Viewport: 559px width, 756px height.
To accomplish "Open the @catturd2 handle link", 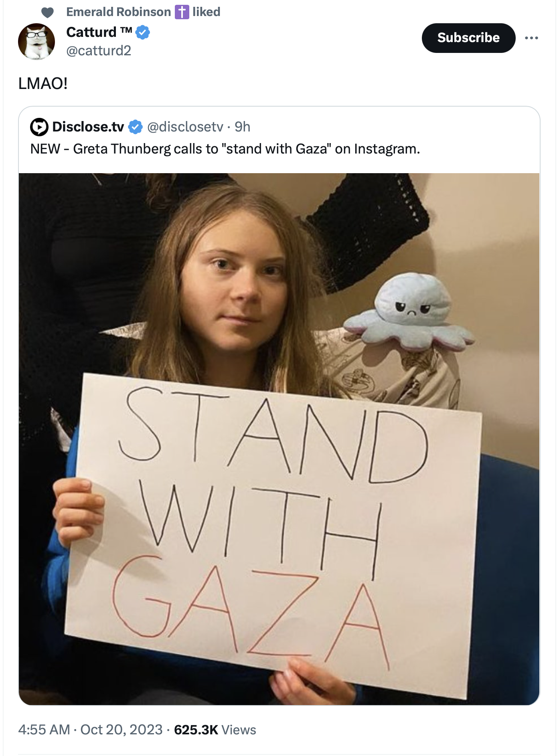I will pos(99,51).
